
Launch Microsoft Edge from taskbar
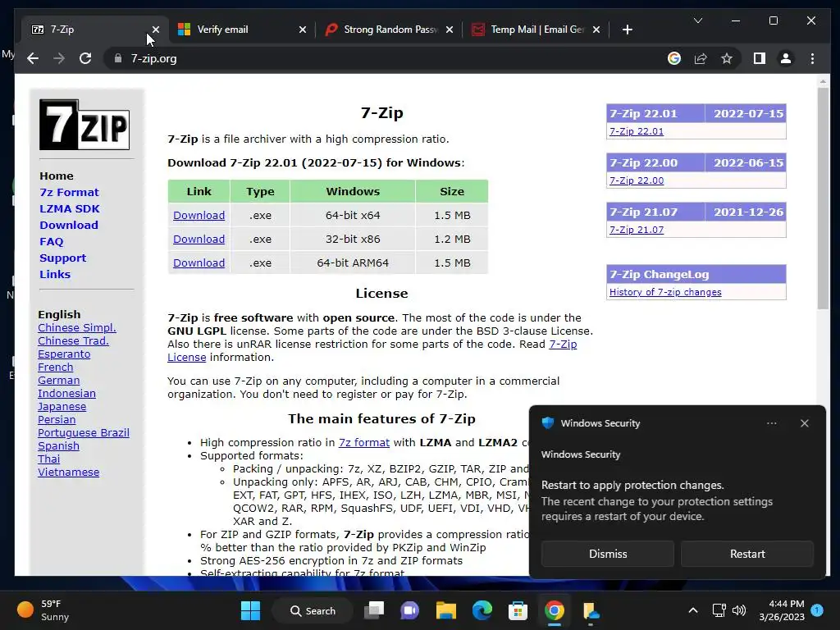tap(482, 610)
